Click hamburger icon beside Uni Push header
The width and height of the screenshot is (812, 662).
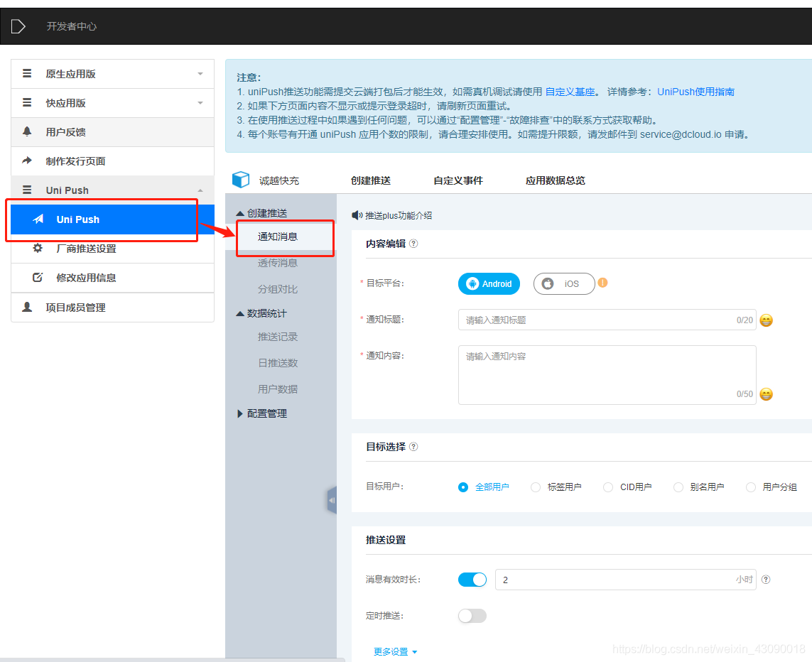coord(27,190)
